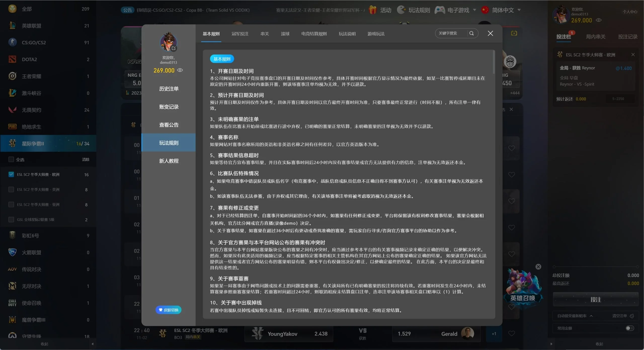The height and width of the screenshot is (350, 644).
Task: Close the 英雄召唤 floating promo
Action: pyautogui.click(x=538, y=267)
